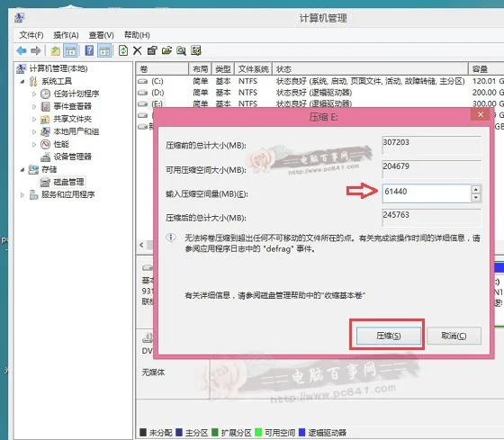Select the 事件查看器 icon in tree
Screen dimensions: 504x440
pos(46,106)
